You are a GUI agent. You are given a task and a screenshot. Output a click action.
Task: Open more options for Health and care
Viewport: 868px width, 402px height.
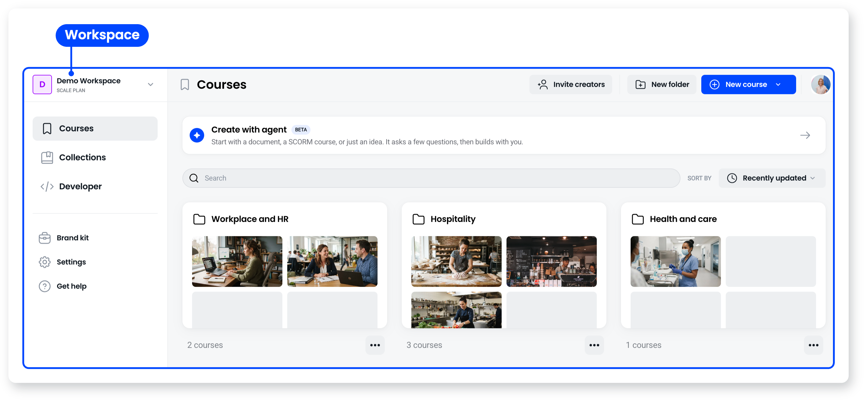click(x=813, y=346)
